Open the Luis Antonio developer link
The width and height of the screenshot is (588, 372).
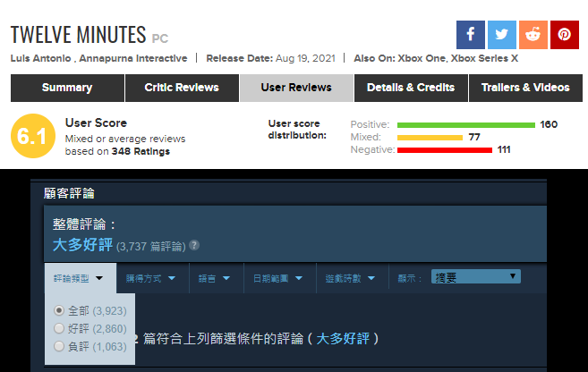click(x=40, y=58)
